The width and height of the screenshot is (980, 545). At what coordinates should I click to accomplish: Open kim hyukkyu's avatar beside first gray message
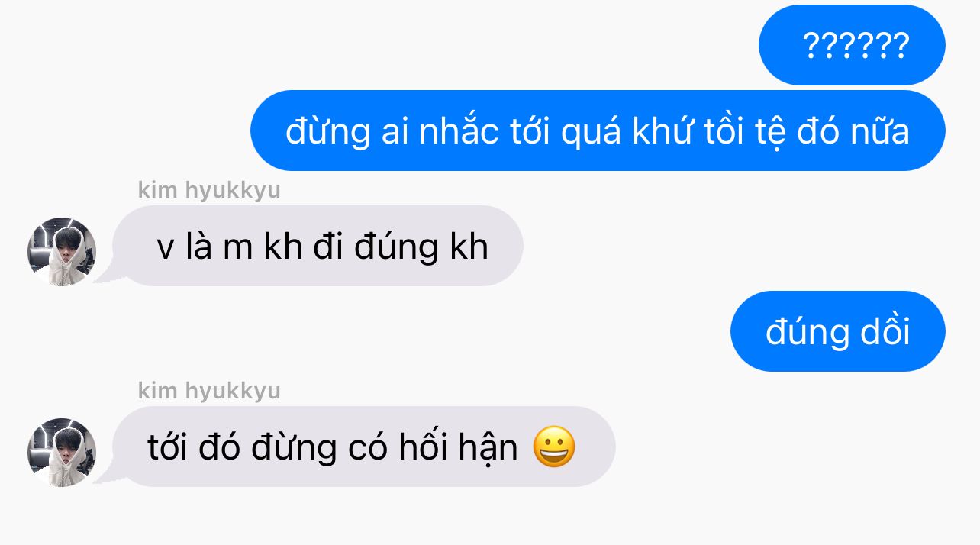point(62,252)
